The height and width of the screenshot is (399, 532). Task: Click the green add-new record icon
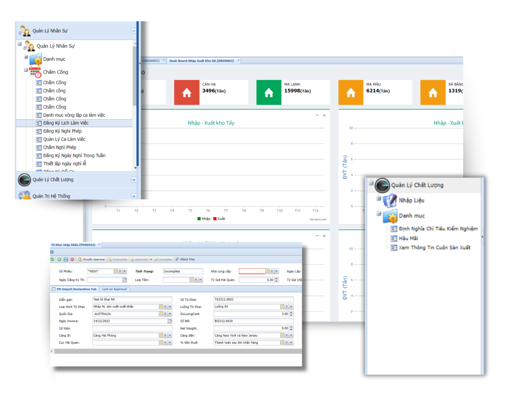[x=59, y=259]
